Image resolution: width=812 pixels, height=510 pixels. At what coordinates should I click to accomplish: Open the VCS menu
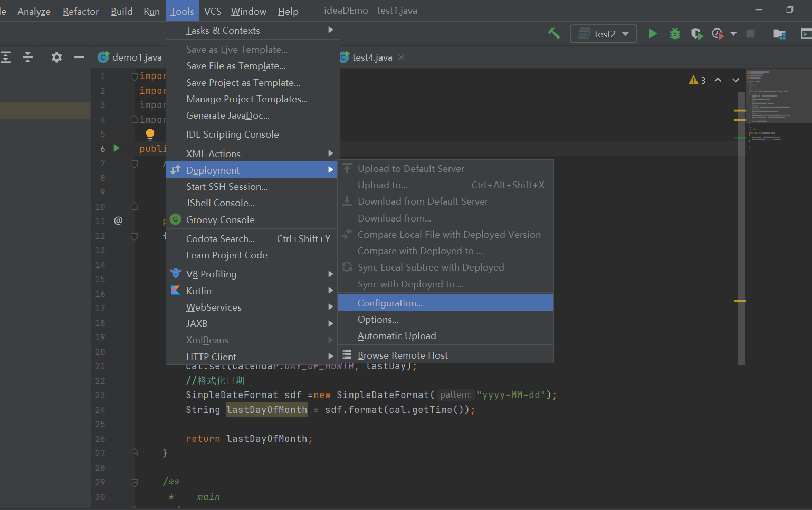point(213,11)
